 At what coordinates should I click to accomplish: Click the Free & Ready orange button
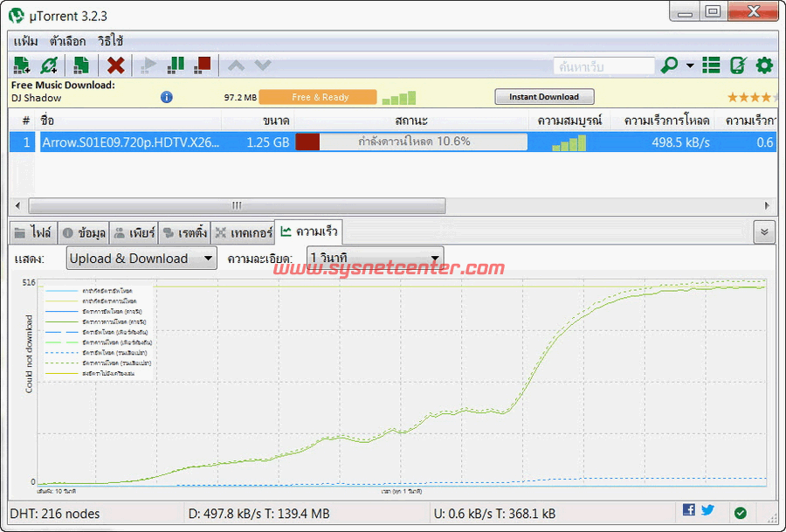318,97
